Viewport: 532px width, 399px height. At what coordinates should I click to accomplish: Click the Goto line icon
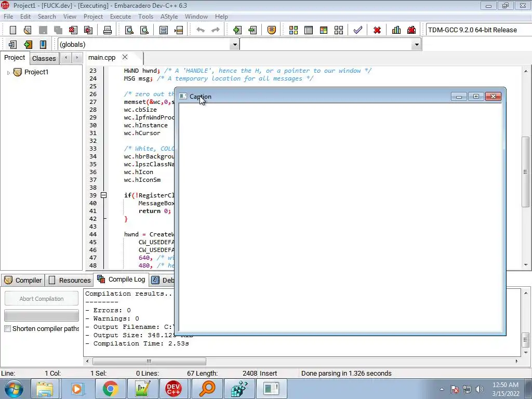pos(179,30)
